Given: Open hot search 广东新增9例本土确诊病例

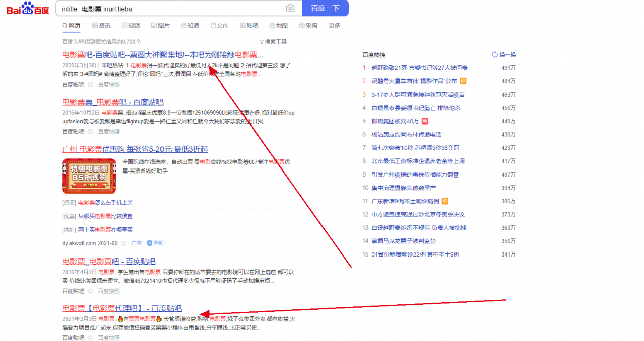Looking at the screenshot, I should [x=405, y=201].
